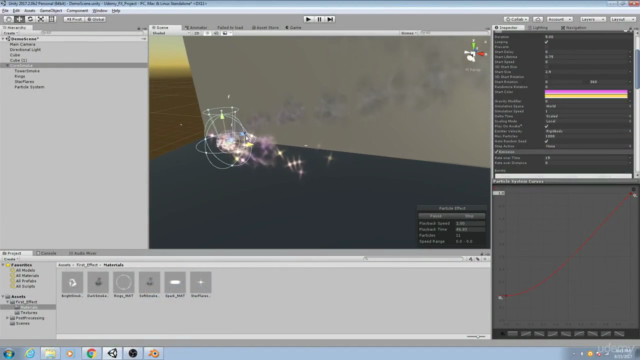640x360 pixels.
Task: Switch to the Asset Store tab
Action: point(265,27)
